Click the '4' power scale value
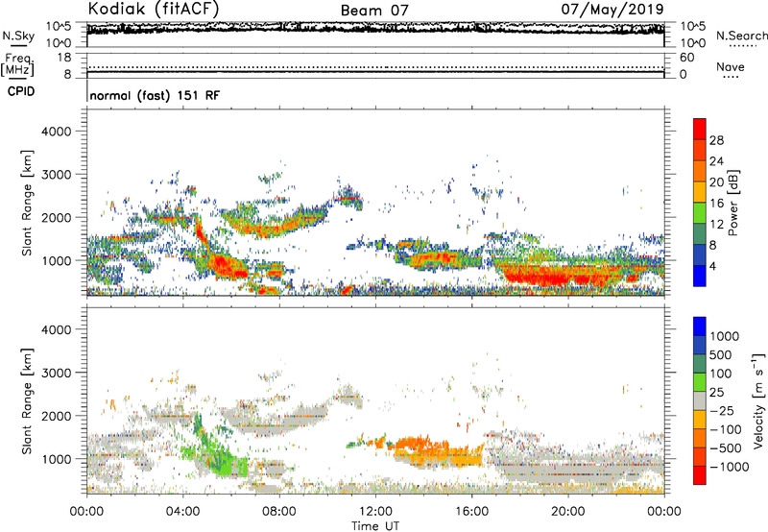Screen dimensions: 768x532 [712, 267]
